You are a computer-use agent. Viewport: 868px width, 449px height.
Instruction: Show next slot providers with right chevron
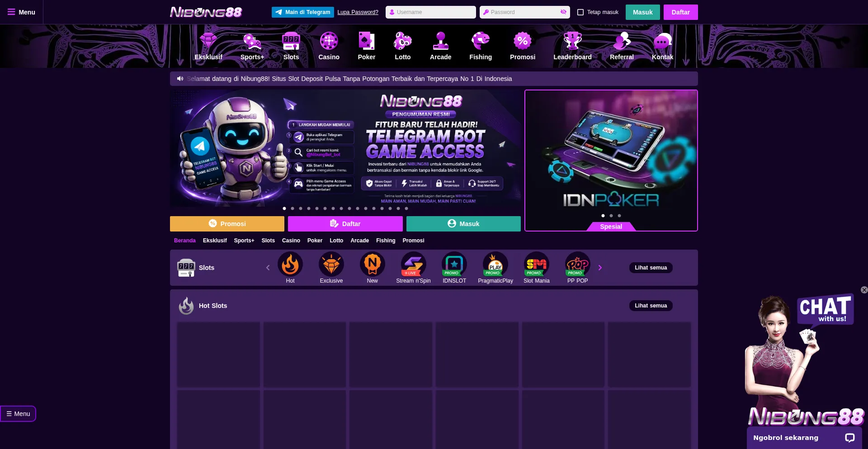point(600,268)
